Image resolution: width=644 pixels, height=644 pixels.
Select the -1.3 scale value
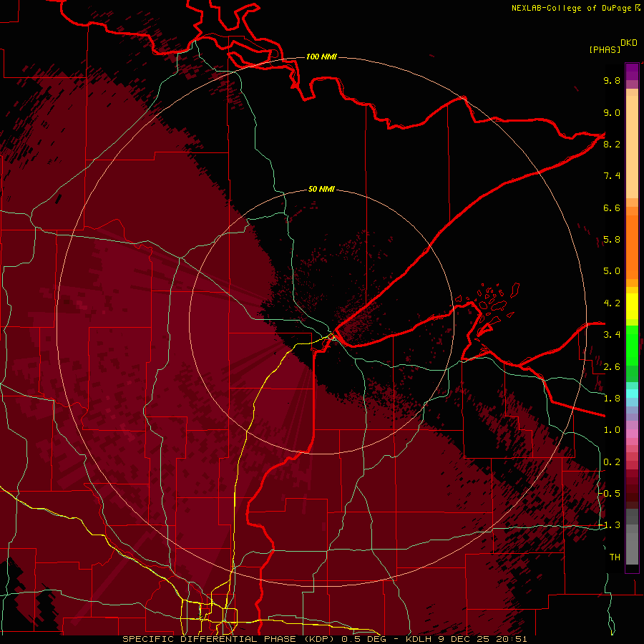pos(609,525)
